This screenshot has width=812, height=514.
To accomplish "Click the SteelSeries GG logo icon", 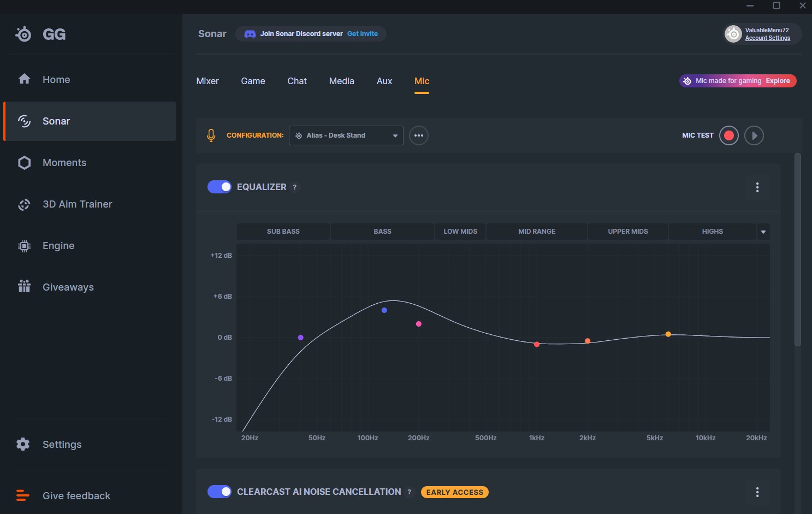I will [x=23, y=34].
